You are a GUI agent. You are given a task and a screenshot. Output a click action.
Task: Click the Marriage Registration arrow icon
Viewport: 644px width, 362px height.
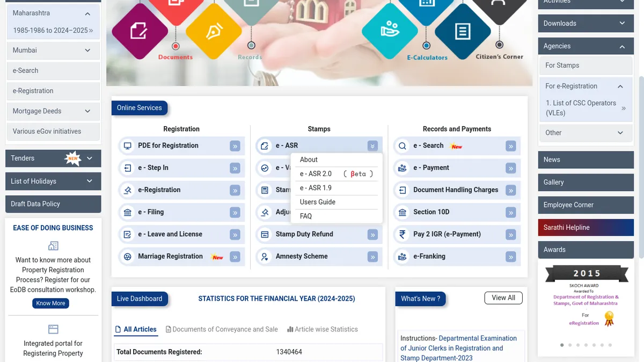pos(235,257)
